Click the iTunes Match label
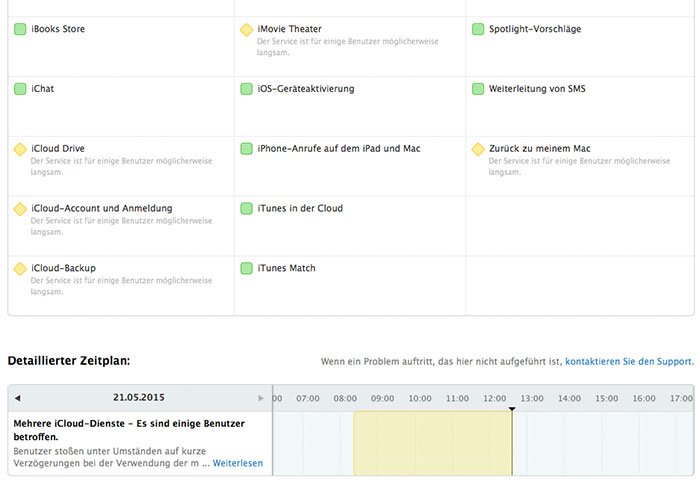Image resolution: width=700 pixels, height=497 pixels. point(286,268)
